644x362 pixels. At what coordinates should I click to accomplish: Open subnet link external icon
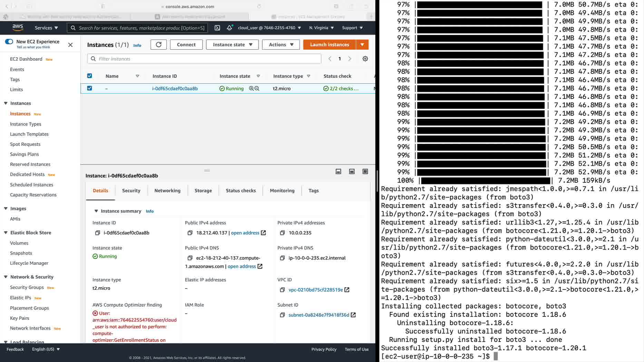(x=353, y=315)
